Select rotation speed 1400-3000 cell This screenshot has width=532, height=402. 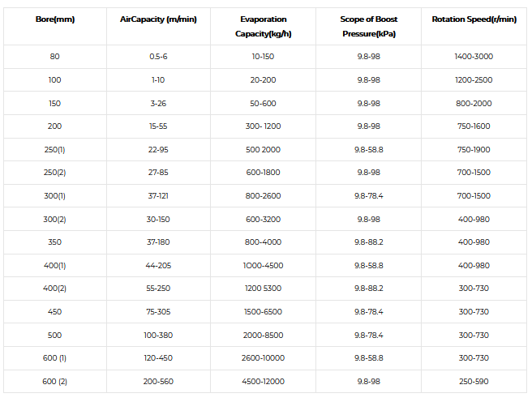pos(474,57)
